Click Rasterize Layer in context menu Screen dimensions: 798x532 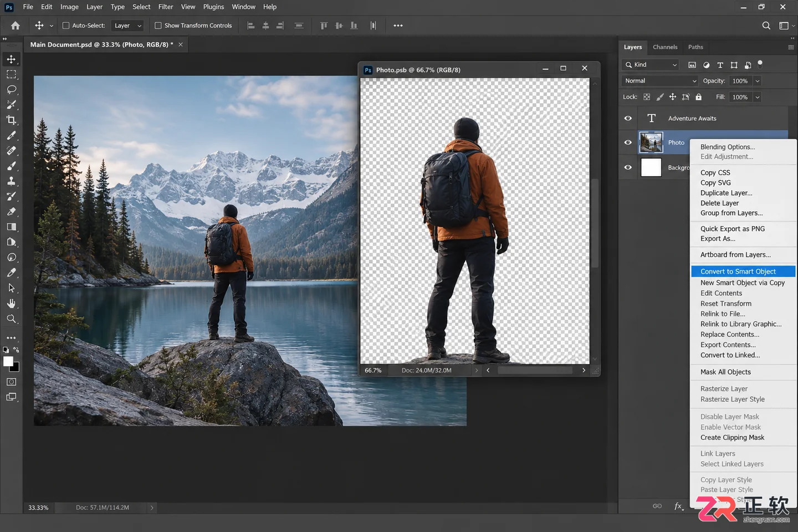pyautogui.click(x=724, y=389)
